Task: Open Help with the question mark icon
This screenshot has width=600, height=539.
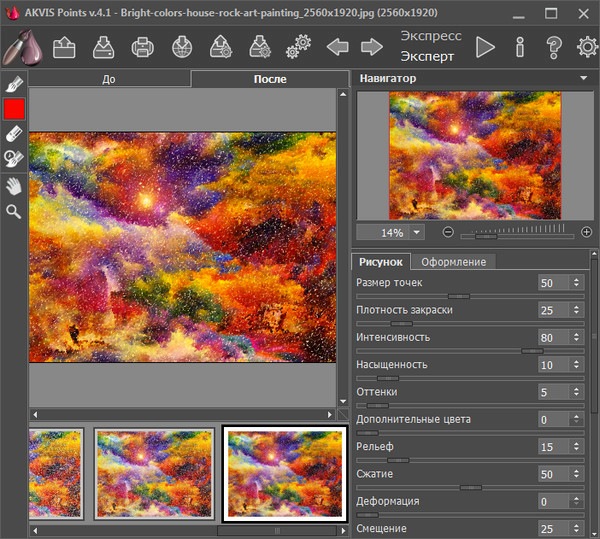Action: click(x=555, y=47)
